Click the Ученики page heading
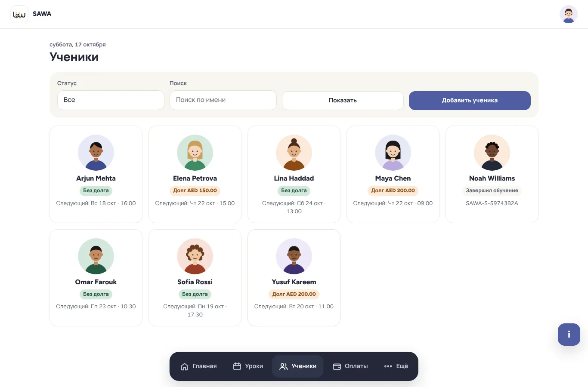This screenshot has width=588, height=387. [74, 57]
